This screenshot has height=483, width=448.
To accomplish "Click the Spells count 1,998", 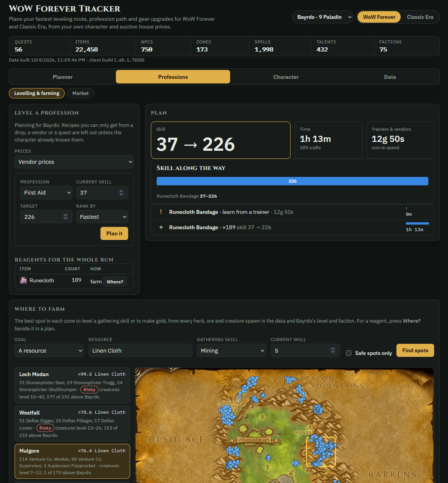I will point(264,50).
